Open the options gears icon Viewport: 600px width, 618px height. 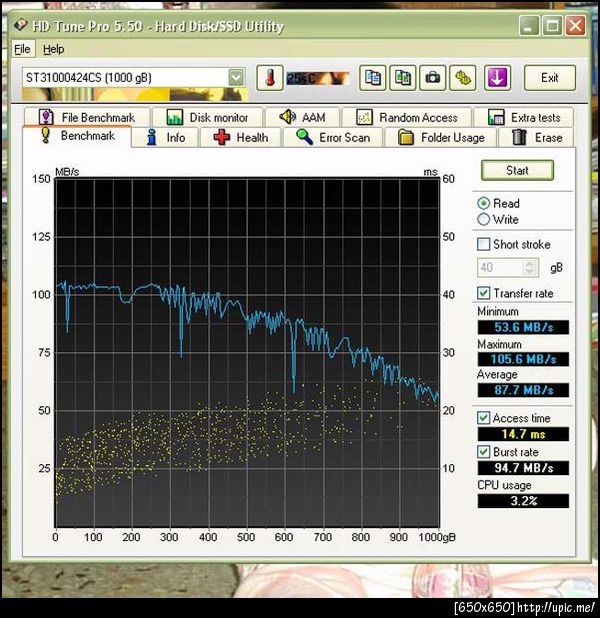click(x=462, y=78)
